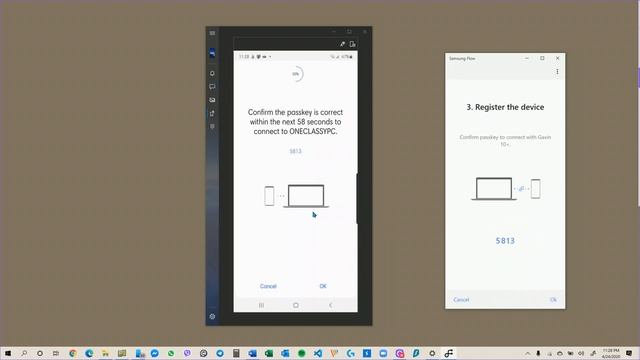
Task: Click the passkey 5813 on the phone screen
Action: coord(296,151)
